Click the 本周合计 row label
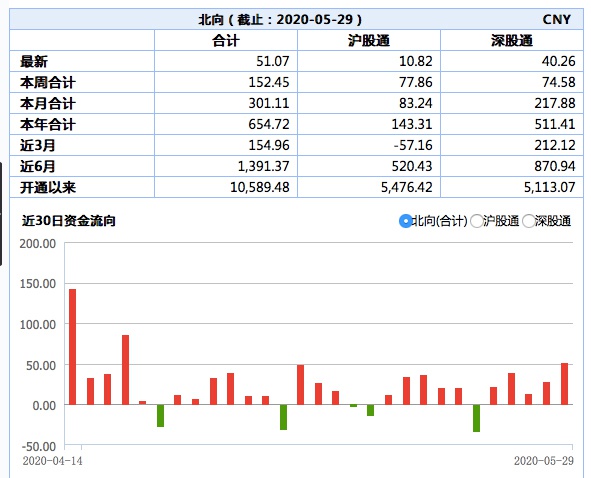This screenshot has width=591, height=478. (48, 83)
